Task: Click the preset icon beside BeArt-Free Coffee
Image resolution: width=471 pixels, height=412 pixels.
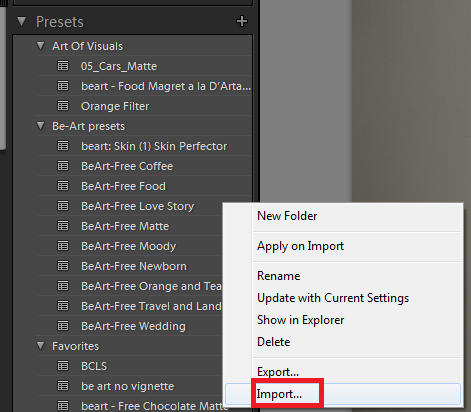Action: [63, 166]
